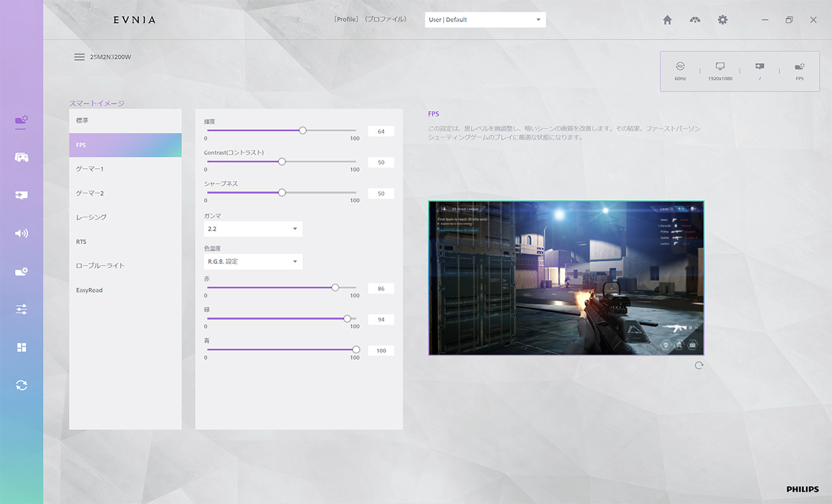Open the hamburger menu beside 25M2N3200W
The height and width of the screenshot is (504, 832).
[79, 57]
